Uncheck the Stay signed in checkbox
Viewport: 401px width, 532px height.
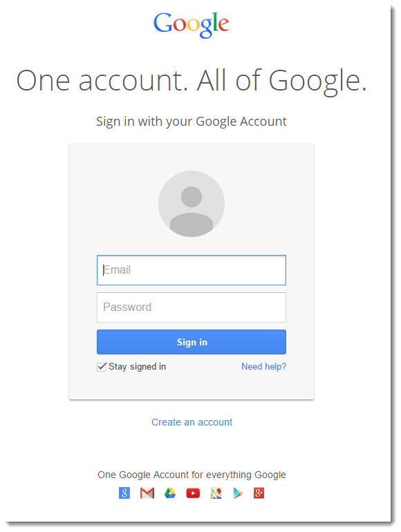point(101,367)
